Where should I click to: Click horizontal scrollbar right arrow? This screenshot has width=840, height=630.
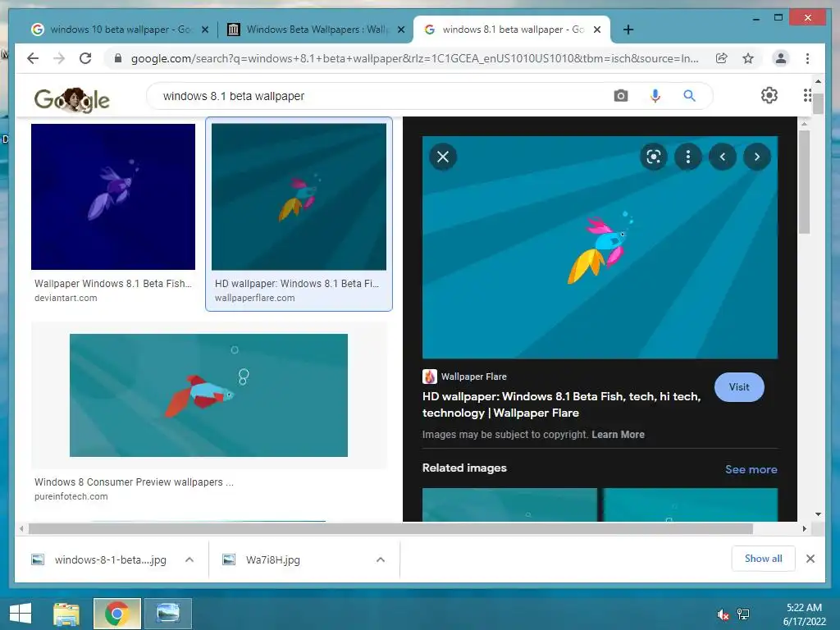point(805,529)
